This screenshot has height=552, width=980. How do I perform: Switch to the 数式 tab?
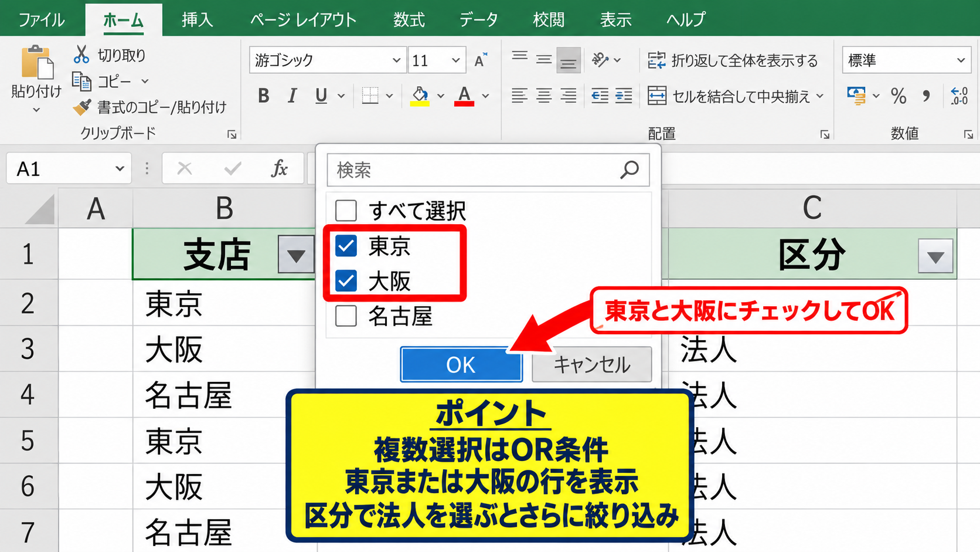[x=409, y=19]
